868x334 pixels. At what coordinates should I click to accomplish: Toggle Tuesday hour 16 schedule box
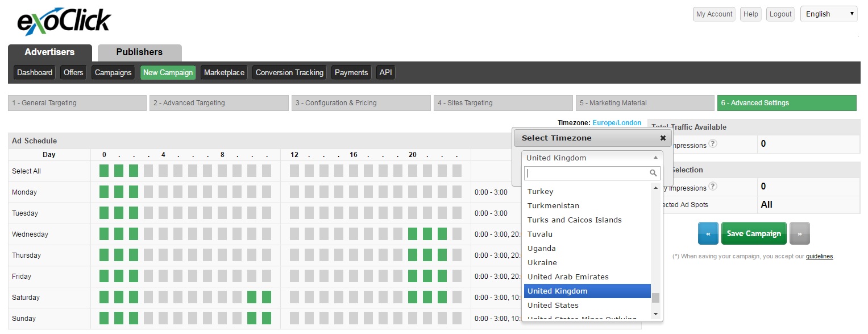tap(354, 213)
